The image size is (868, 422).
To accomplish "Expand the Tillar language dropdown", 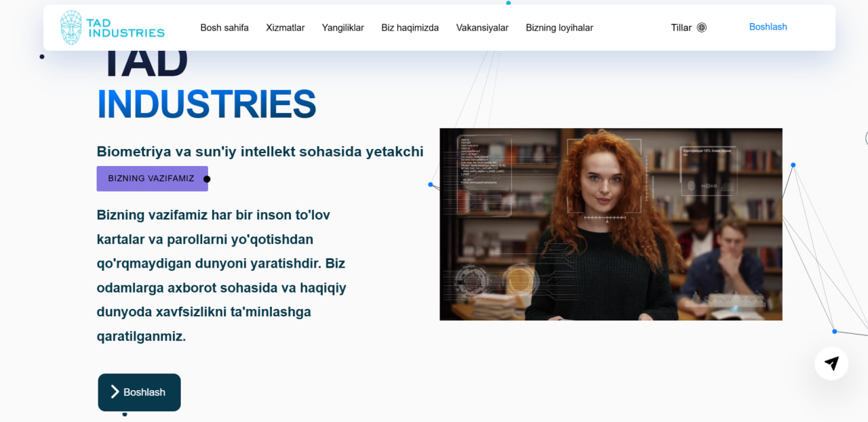I will pyautogui.click(x=682, y=28).
